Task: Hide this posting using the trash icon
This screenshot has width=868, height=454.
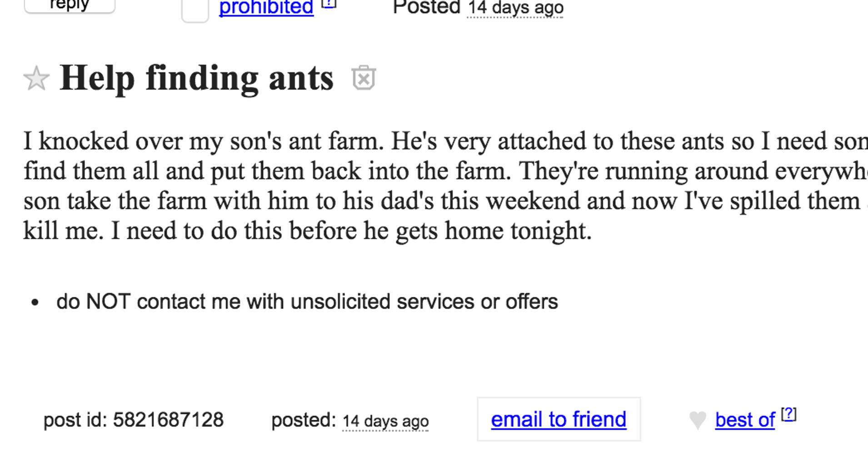Action: coord(364,78)
